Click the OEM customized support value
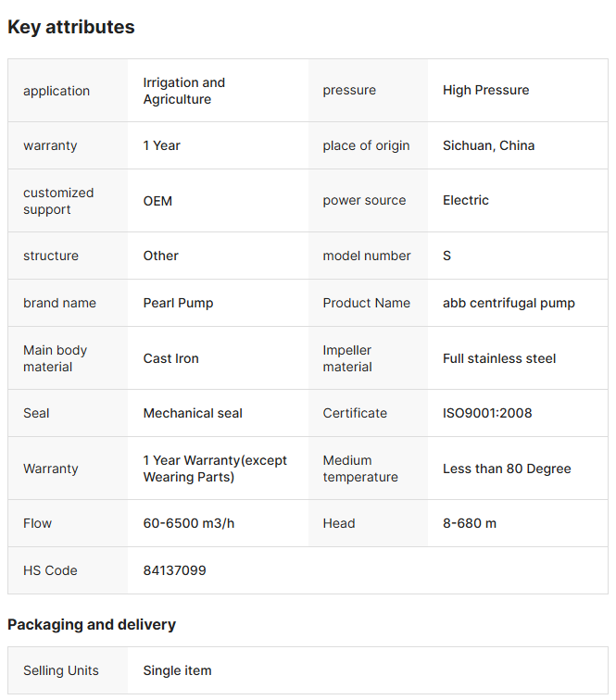This screenshot has height=700, width=616. (x=157, y=201)
